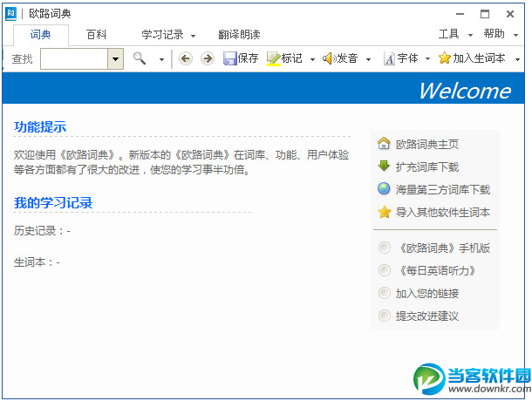Image resolution: width=532 pixels, height=401 pixels.
Task: Expand the search box combo dropdown
Action: click(x=115, y=59)
